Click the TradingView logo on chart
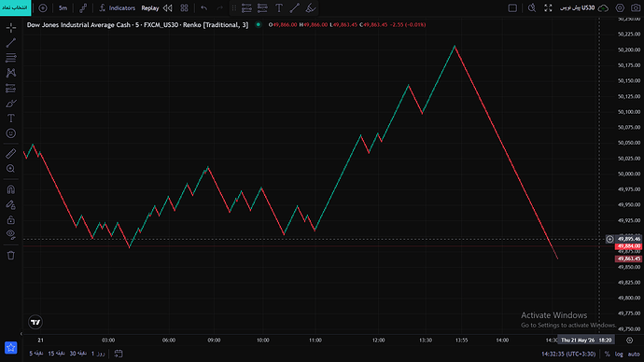 click(35, 322)
